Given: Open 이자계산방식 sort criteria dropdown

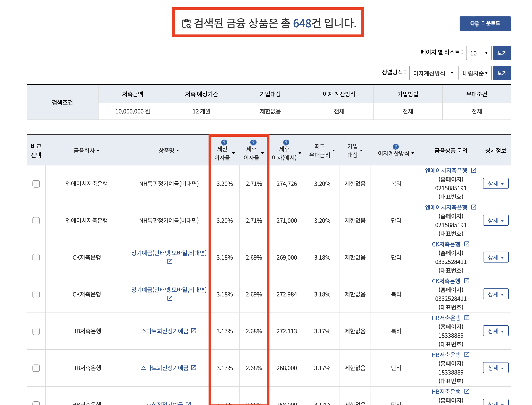Looking at the screenshot, I should pos(433,73).
